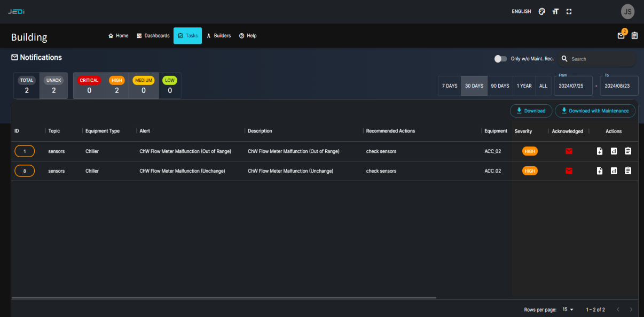Sort by ID column header

(17, 131)
